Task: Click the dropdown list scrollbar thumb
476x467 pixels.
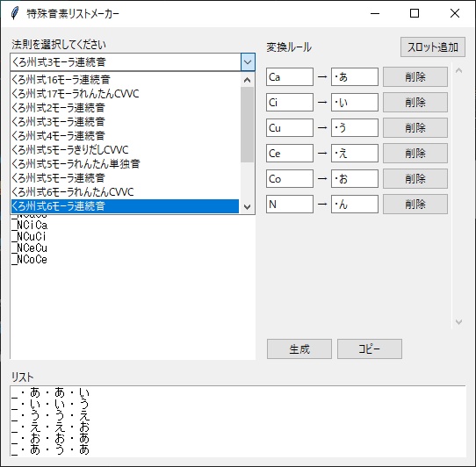Action: coord(247,125)
